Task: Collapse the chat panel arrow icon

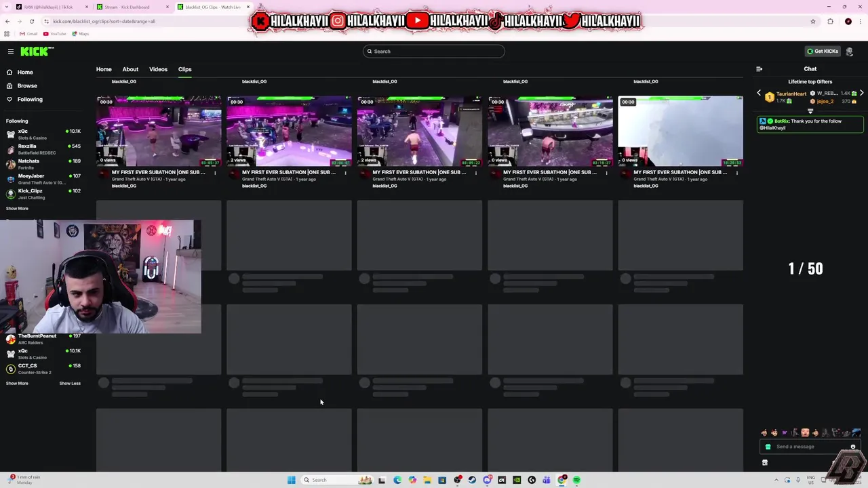Action: click(x=759, y=69)
